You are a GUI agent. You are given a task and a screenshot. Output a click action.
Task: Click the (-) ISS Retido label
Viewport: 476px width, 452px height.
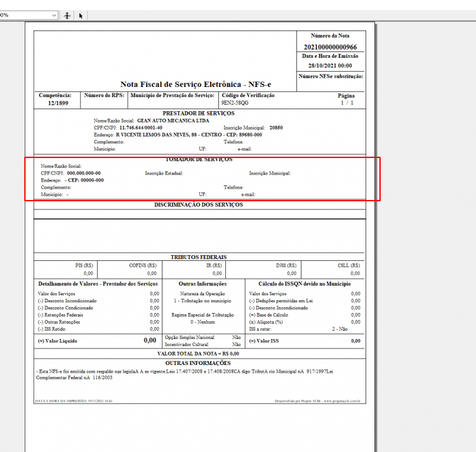(51, 329)
